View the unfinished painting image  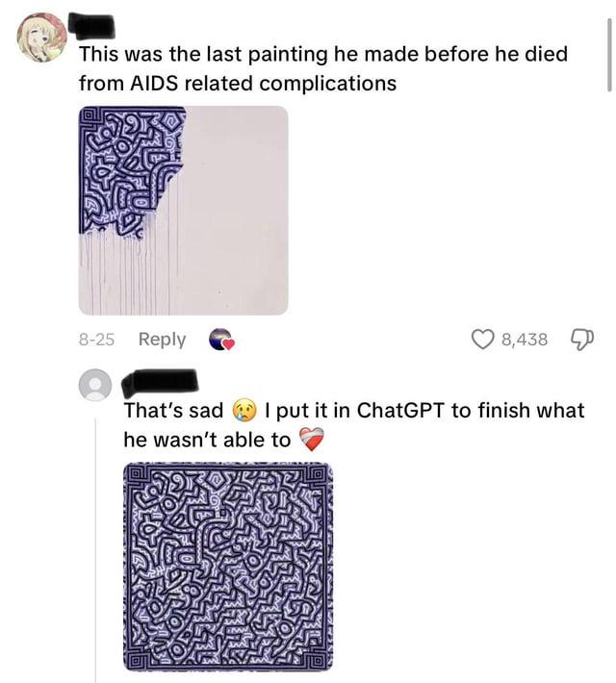click(183, 211)
